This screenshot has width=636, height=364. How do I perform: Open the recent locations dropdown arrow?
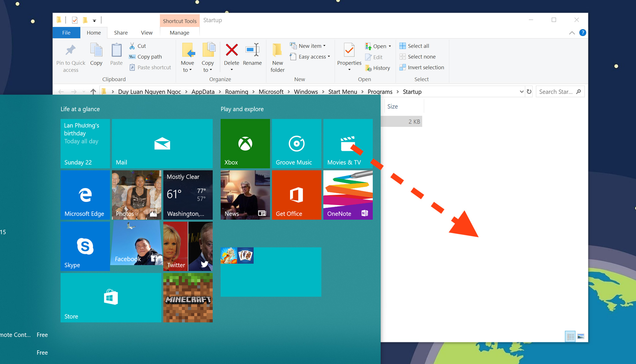(84, 92)
